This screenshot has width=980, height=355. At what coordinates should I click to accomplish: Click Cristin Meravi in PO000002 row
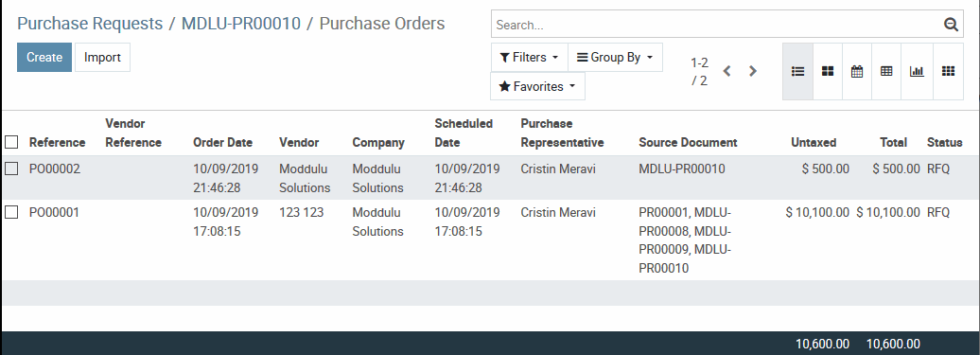559,169
